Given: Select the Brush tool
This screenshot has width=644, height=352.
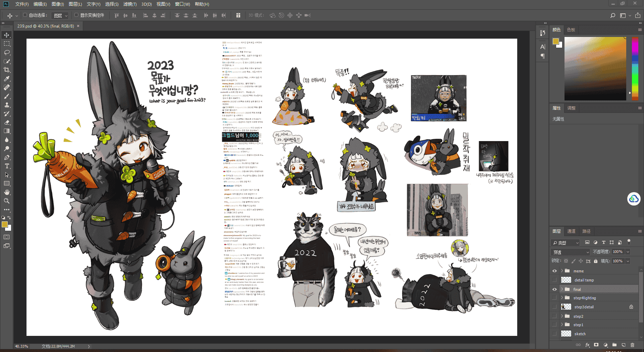Looking at the screenshot, I should 7,96.
